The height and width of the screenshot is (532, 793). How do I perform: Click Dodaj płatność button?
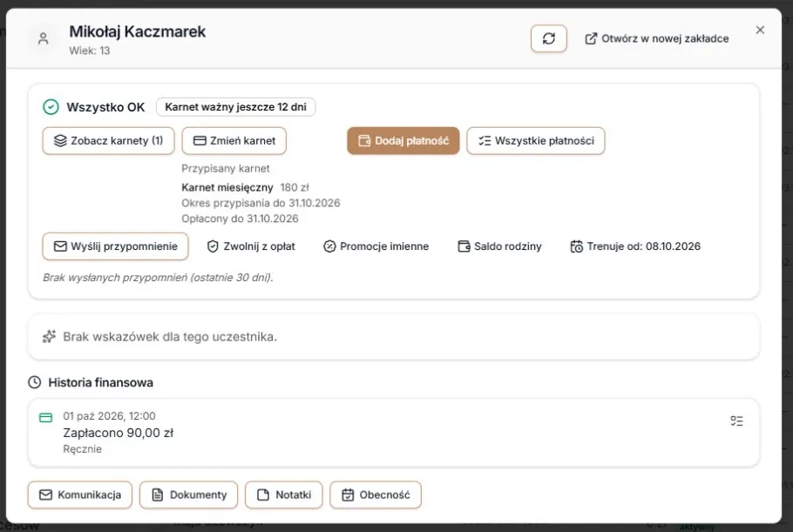[403, 140]
